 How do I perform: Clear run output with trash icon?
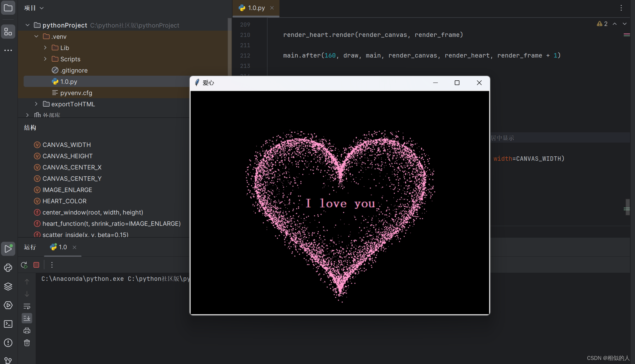point(27,343)
